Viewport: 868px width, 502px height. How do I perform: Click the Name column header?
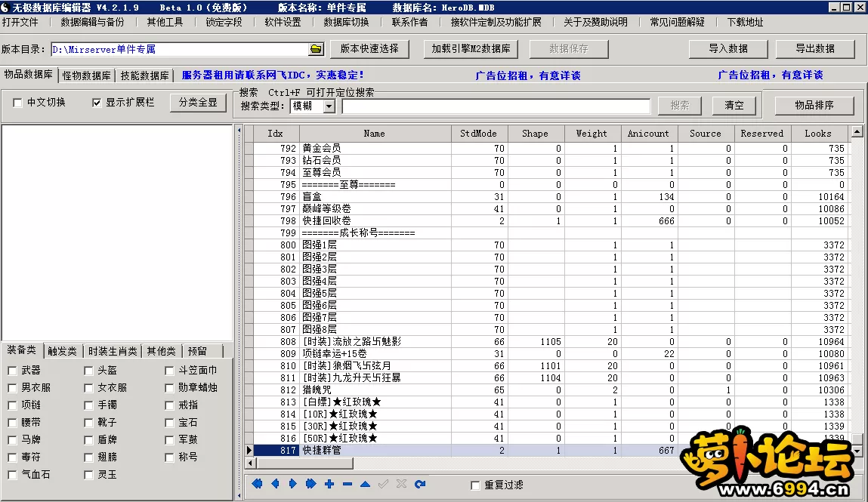375,134
